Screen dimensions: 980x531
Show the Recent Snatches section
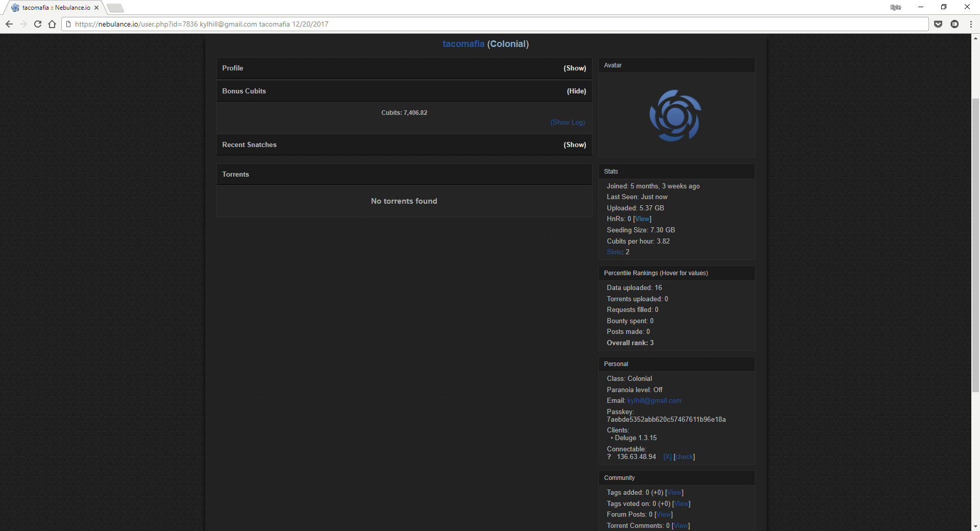click(x=575, y=145)
